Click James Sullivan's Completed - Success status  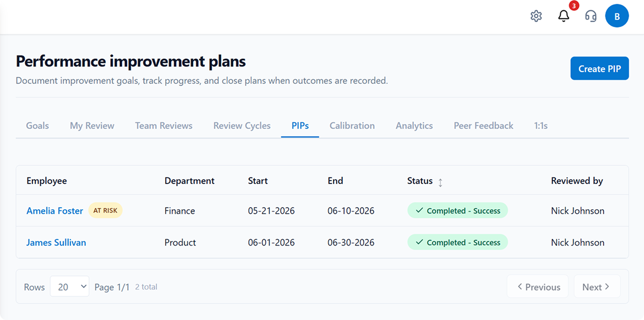pos(457,242)
